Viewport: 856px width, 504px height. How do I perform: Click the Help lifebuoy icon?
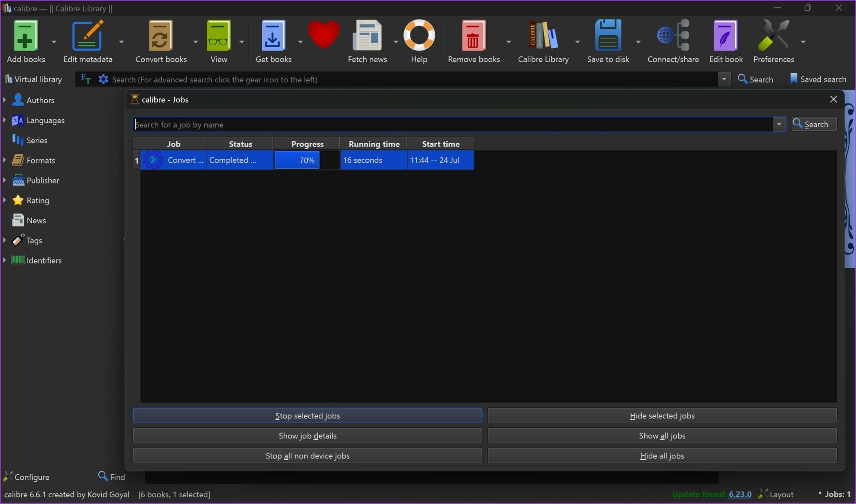pyautogui.click(x=419, y=35)
